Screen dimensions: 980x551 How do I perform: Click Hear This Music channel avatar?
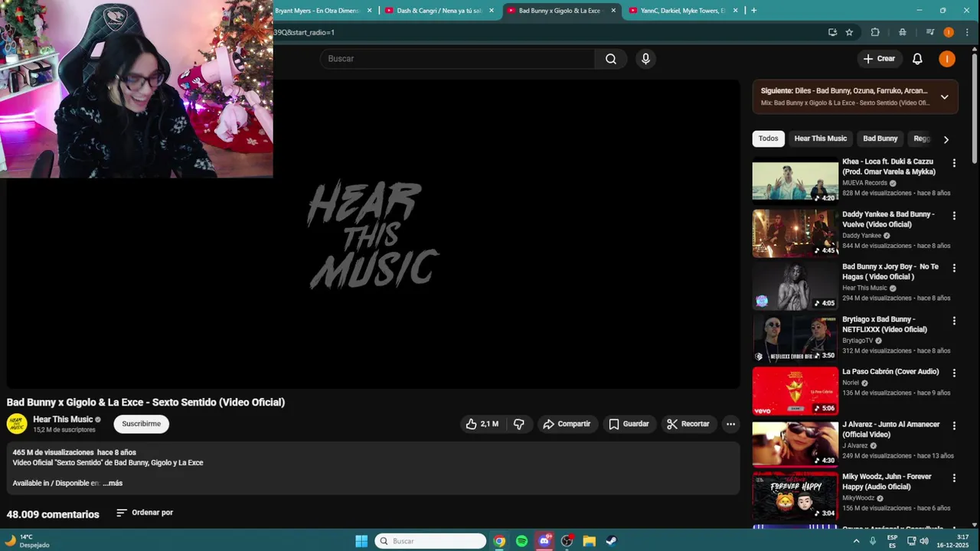pos(17,424)
